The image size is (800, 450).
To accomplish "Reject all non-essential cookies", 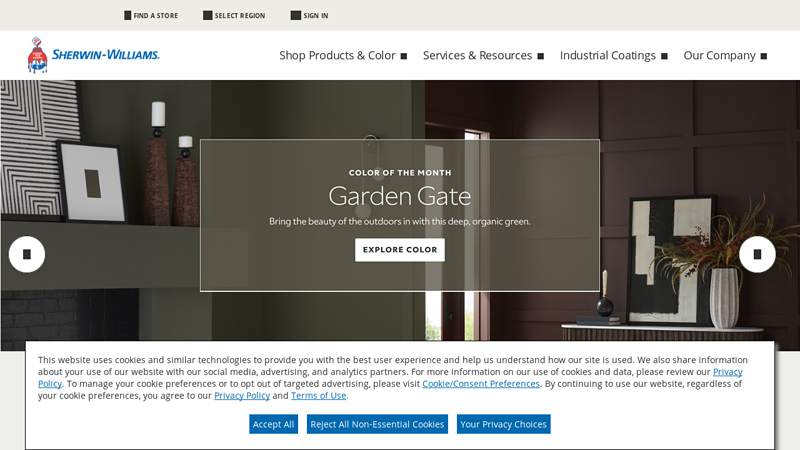I will [x=377, y=424].
